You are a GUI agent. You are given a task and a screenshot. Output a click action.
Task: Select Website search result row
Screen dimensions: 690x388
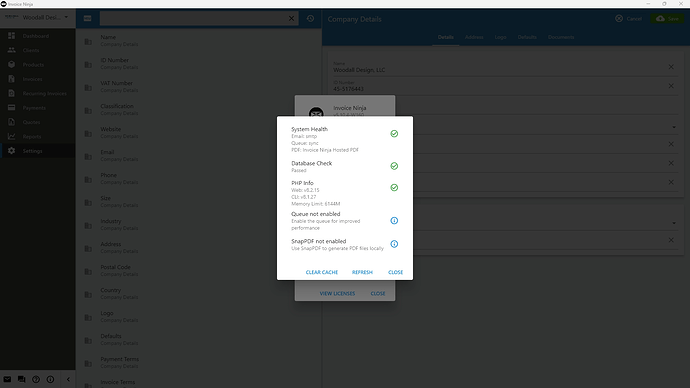(x=199, y=132)
